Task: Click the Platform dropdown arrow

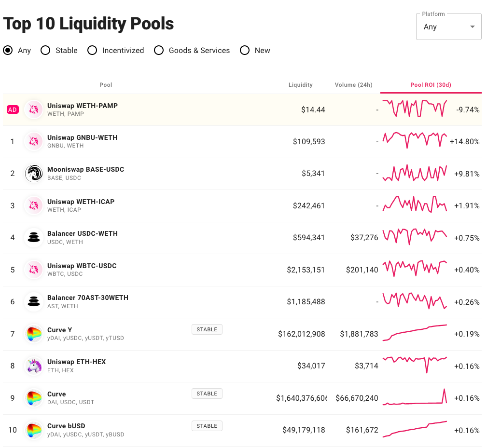Action: click(473, 27)
